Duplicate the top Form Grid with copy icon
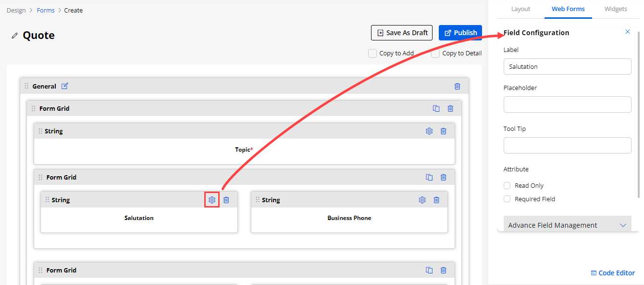The width and height of the screenshot is (644, 285). [436, 108]
